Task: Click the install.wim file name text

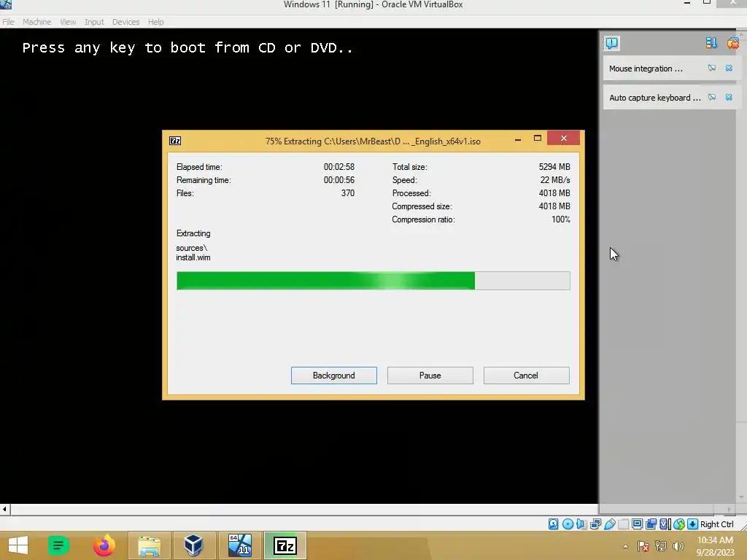Action: point(193,257)
